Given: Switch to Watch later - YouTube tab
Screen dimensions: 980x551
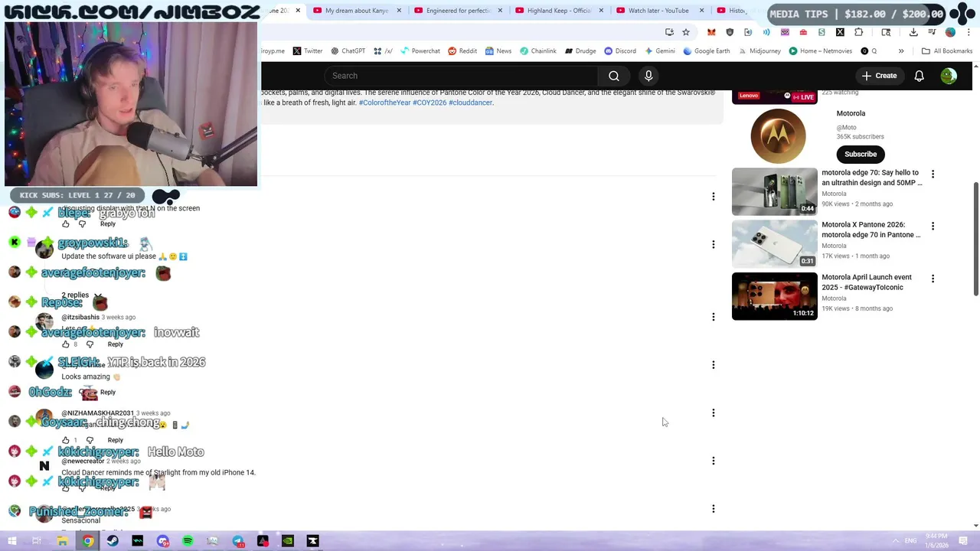Looking at the screenshot, I should coord(658,11).
